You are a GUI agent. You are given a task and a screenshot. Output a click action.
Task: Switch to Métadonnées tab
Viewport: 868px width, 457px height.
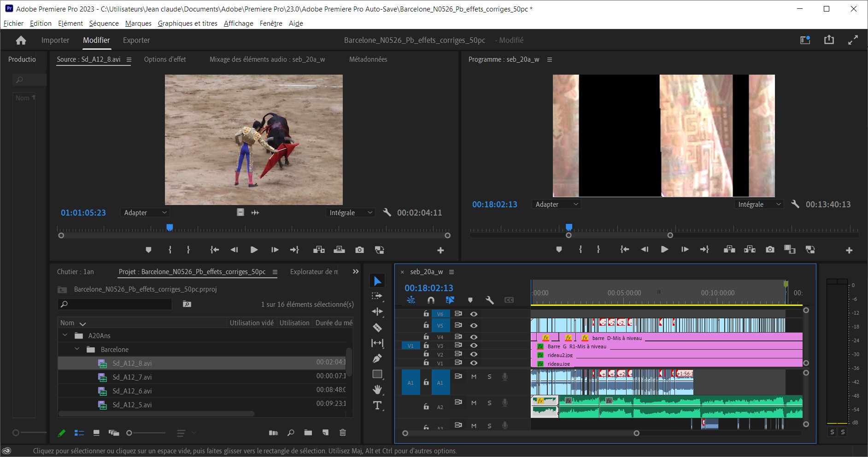[x=368, y=59]
